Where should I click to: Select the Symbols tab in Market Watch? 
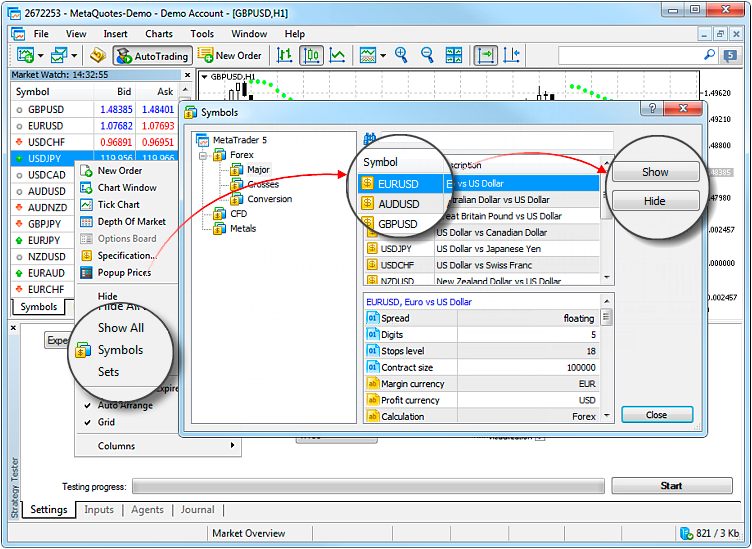click(x=38, y=307)
